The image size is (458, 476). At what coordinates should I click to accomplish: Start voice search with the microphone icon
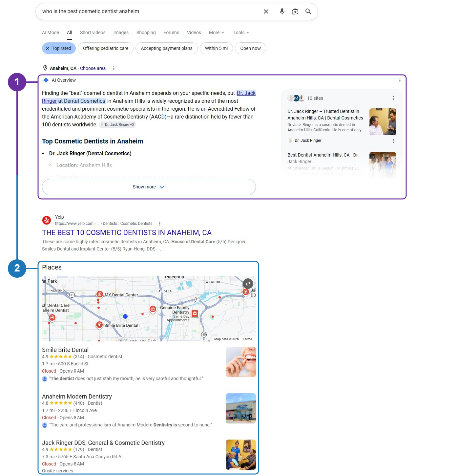(x=282, y=11)
